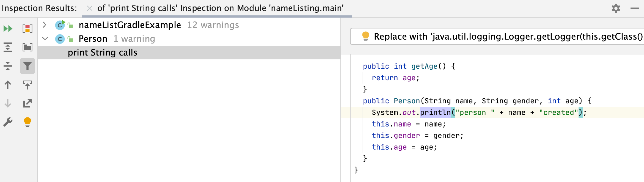This screenshot has width=644, height=182.
Task: Open the gear options menu
Action: (616, 8)
